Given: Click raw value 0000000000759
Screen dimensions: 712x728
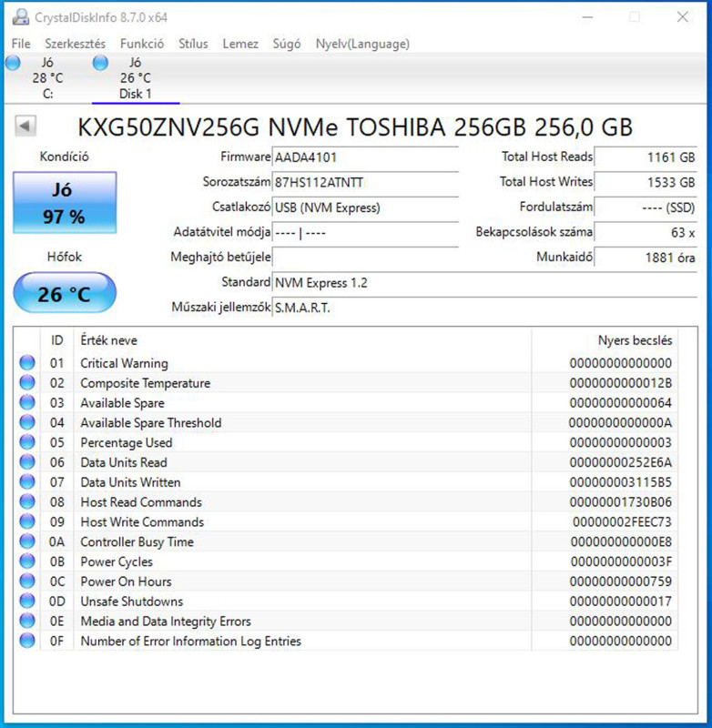Looking at the screenshot, I should click(x=621, y=581).
